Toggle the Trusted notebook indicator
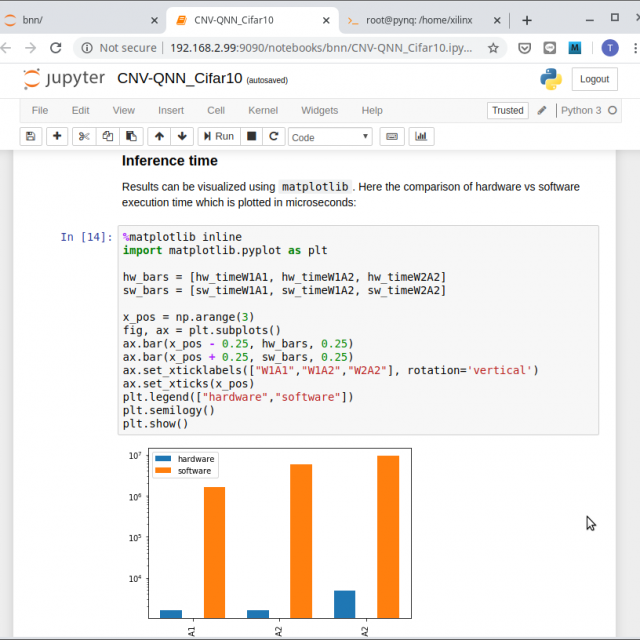This screenshot has height=640, width=640. (x=507, y=110)
